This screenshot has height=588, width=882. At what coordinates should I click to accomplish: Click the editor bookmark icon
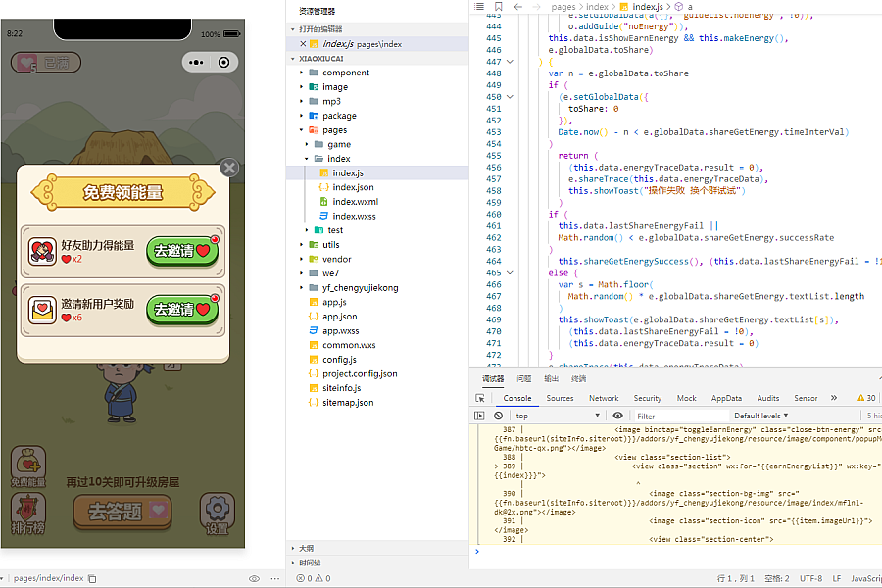[x=499, y=6]
